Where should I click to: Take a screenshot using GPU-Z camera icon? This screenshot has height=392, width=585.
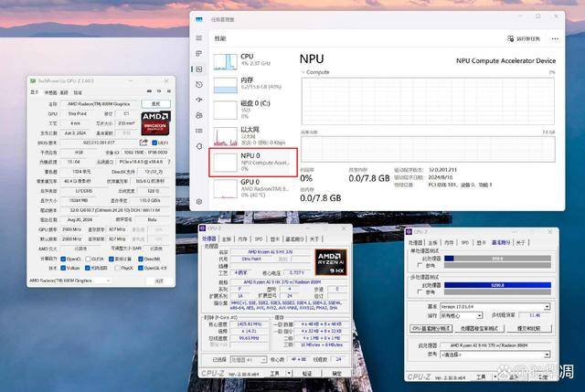tap(149, 91)
